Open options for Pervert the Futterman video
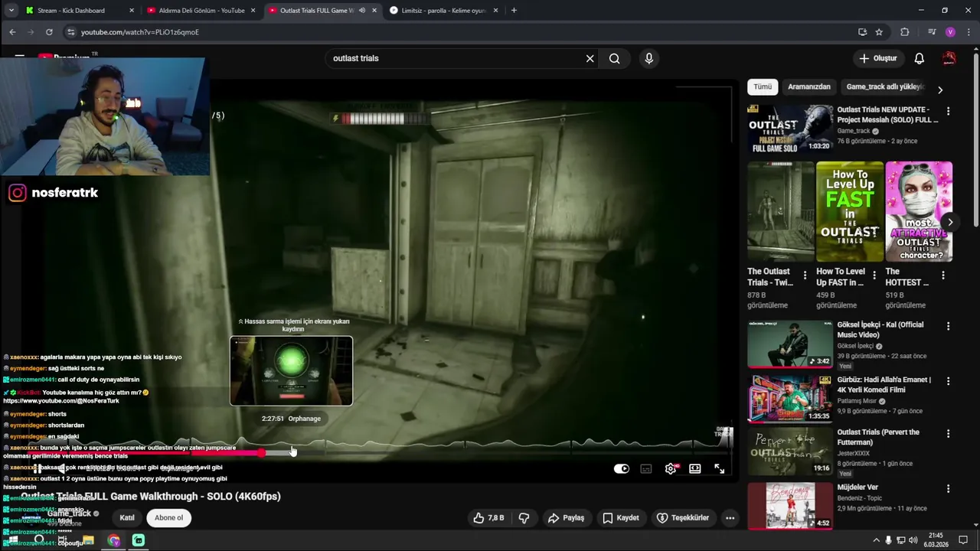The width and height of the screenshot is (980, 551). click(x=948, y=434)
